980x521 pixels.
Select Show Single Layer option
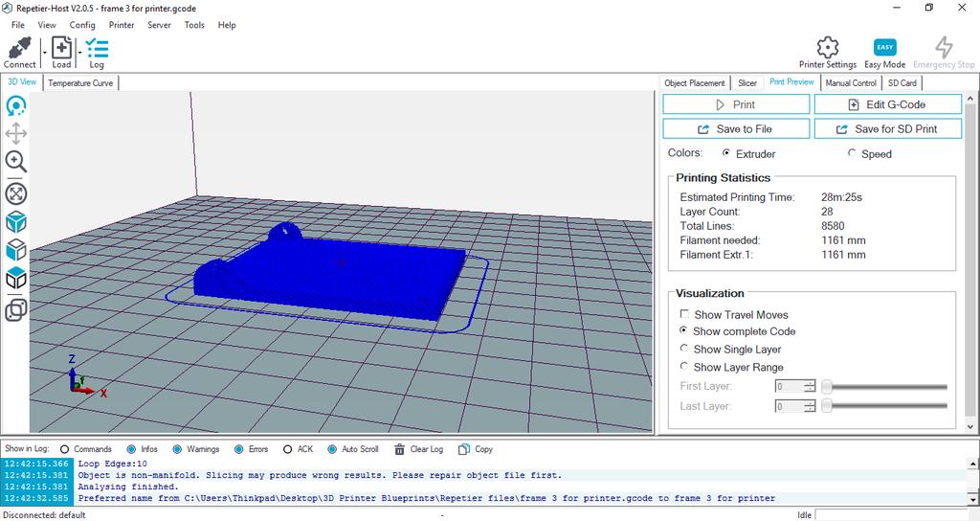[x=683, y=349]
